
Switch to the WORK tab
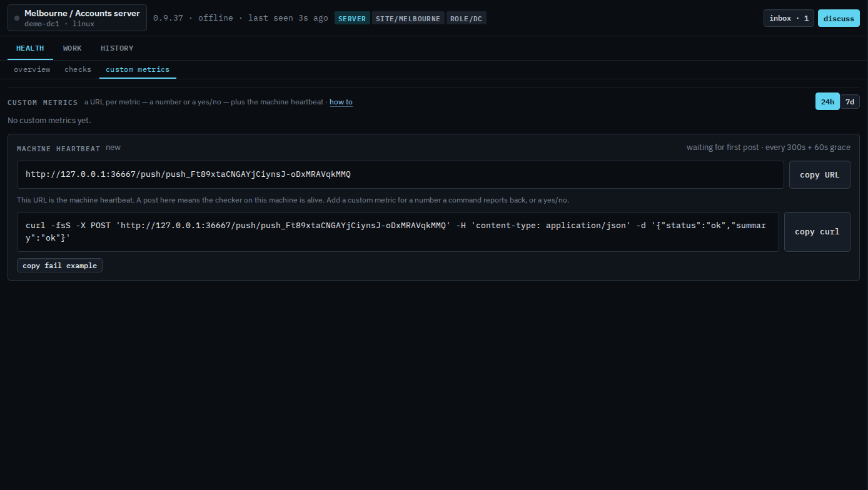point(73,48)
